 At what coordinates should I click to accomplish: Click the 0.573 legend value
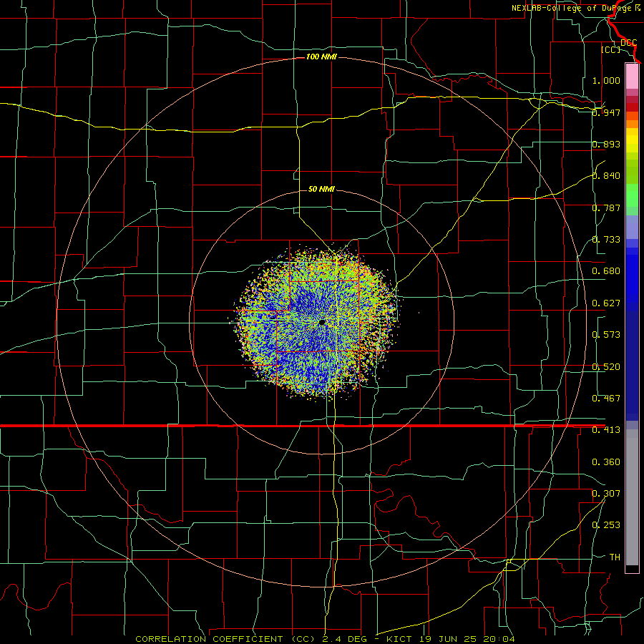tap(606, 335)
